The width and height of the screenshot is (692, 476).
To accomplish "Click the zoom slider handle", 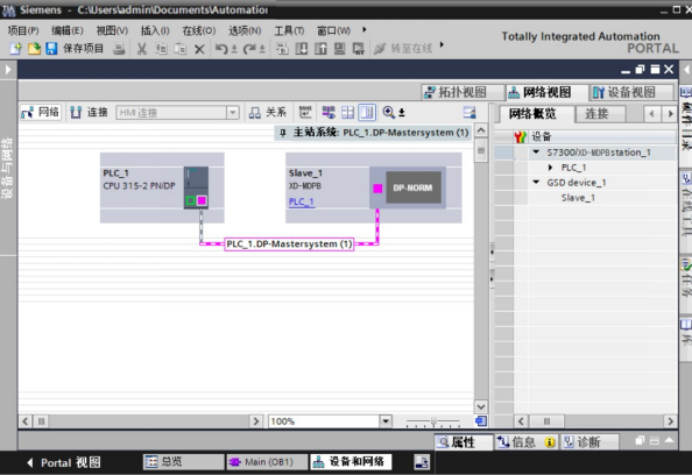I will pyautogui.click(x=434, y=421).
